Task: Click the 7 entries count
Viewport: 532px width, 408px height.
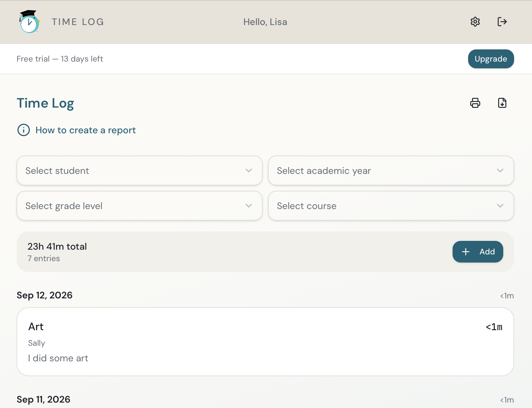Action: coord(44,258)
